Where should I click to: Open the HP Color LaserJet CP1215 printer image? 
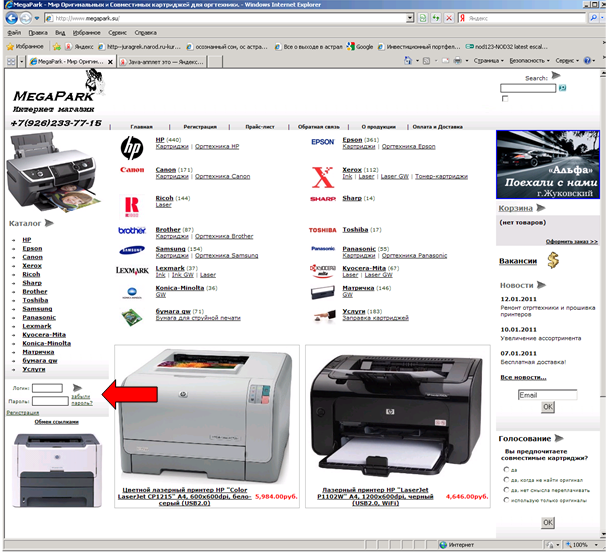click(206, 416)
